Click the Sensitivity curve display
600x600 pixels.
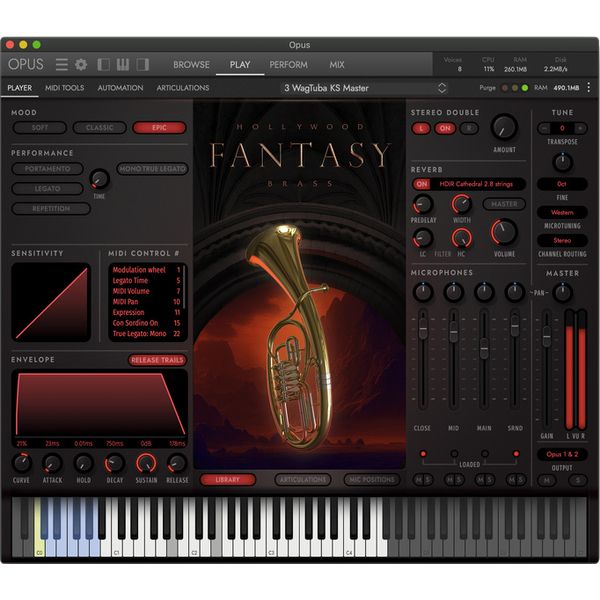pos(51,302)
